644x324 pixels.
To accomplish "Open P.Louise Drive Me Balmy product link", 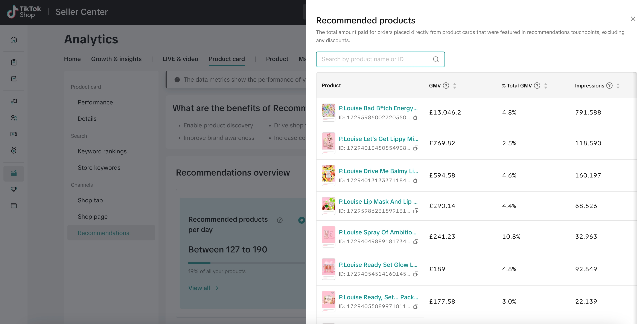I will [x=378, y=171].
